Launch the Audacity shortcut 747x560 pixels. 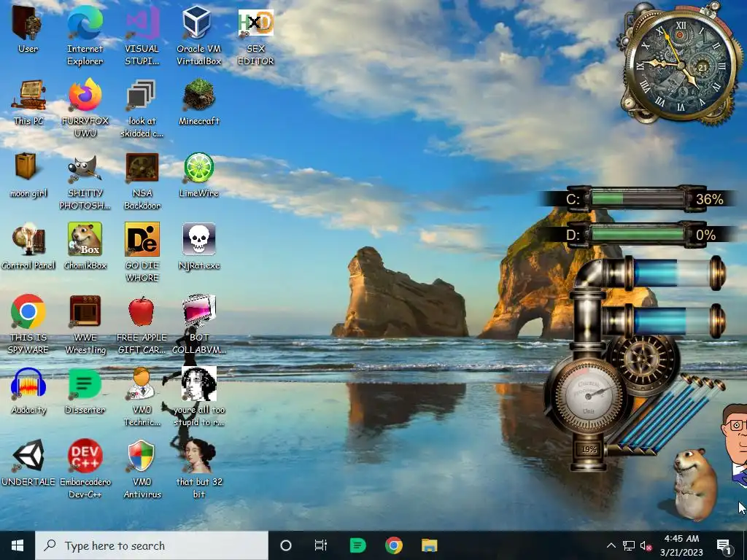(28, 391)
